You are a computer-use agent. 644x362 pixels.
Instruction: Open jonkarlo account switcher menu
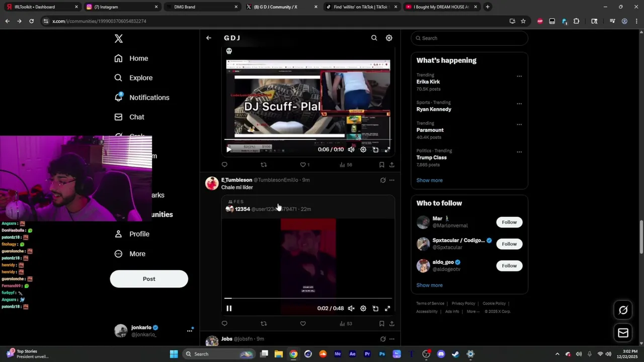190,330
